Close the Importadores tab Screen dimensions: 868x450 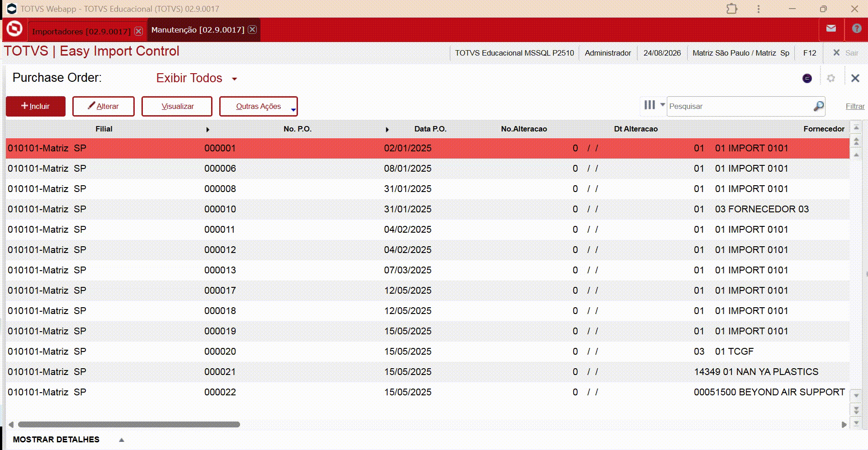pyautogui.click(x=139, y=31)
